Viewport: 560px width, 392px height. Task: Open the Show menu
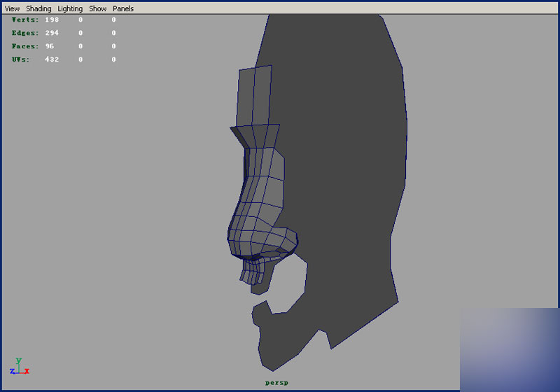(x=98, y=8)
